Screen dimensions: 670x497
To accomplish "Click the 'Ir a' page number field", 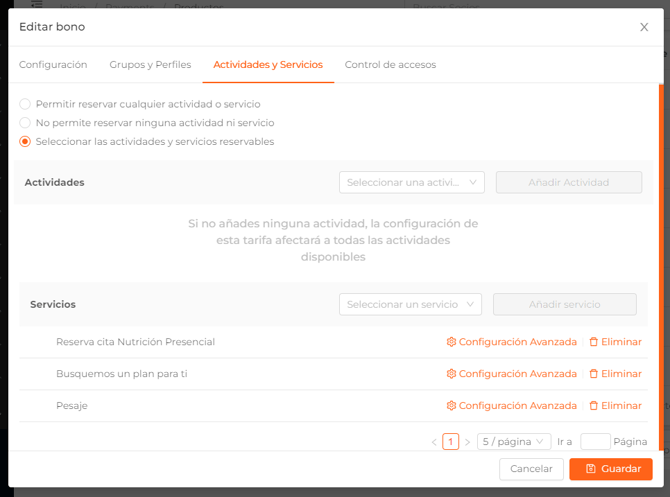I will point(595,442).
